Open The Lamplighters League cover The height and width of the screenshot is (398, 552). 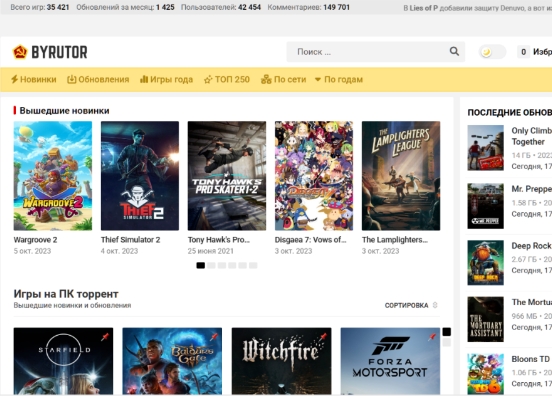[x=401, y=176]
